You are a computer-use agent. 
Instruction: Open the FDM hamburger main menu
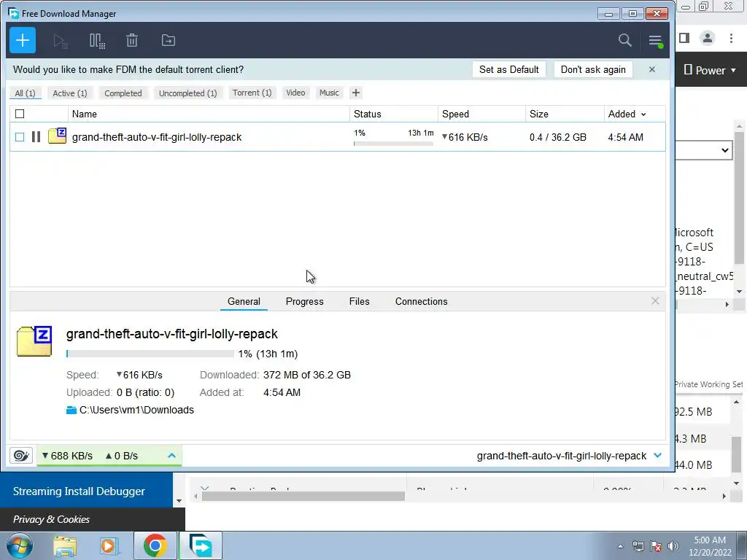click(656, 41)
